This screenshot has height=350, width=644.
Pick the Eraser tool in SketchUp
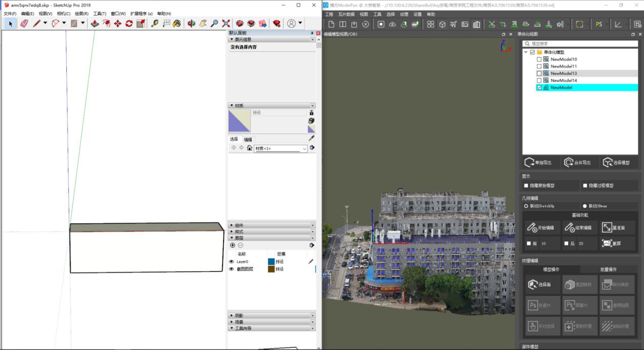click(x=24, y=23)
